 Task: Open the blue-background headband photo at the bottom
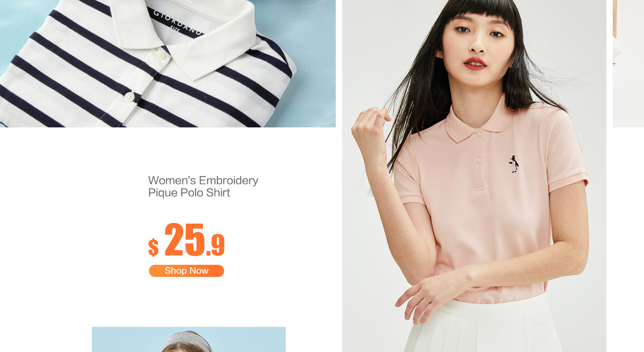pos(189,339)
